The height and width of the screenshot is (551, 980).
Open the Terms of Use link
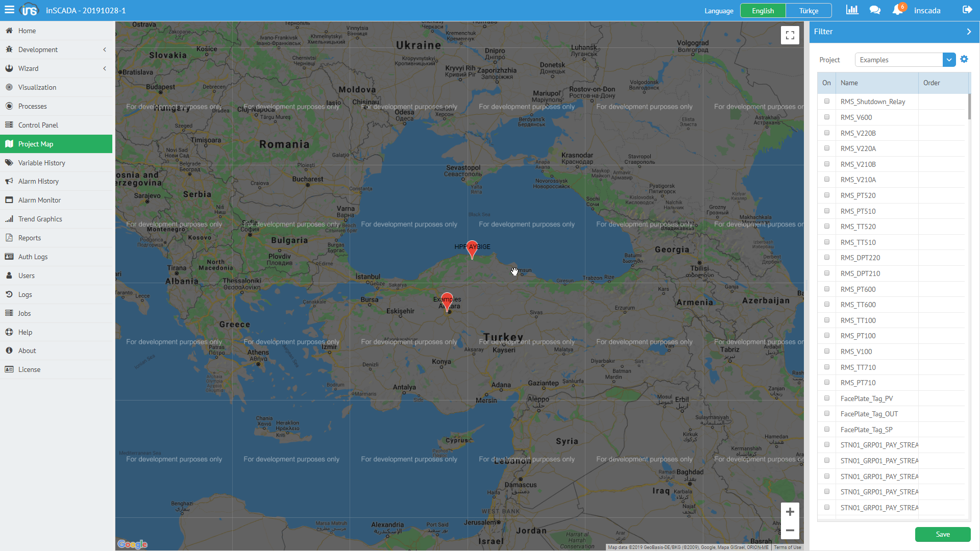787,547
